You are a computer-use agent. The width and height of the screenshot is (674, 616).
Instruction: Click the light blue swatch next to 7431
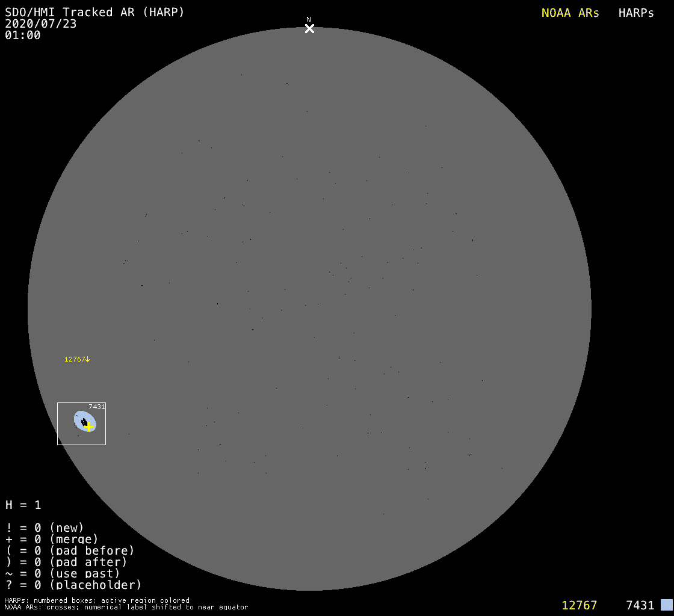(666, 605)
